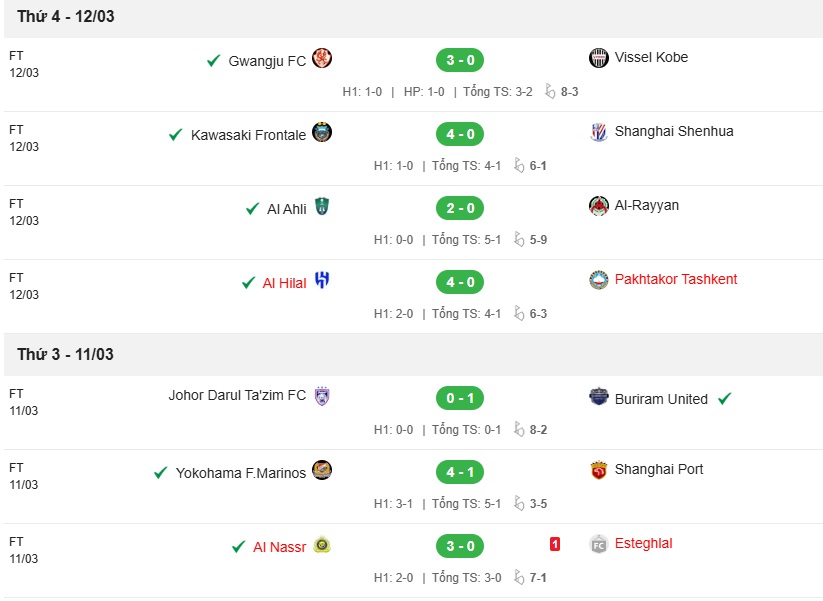Open Pakhtakor Tashkent team link
Viewport: 823px width, 601px height.
click(x=676, y=279)
